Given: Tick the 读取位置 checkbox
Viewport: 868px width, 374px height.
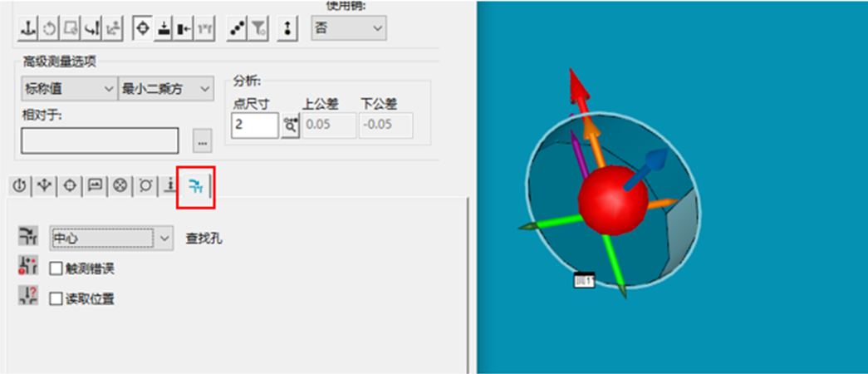Looking at the screenshot, I should (x=56, y=298).
